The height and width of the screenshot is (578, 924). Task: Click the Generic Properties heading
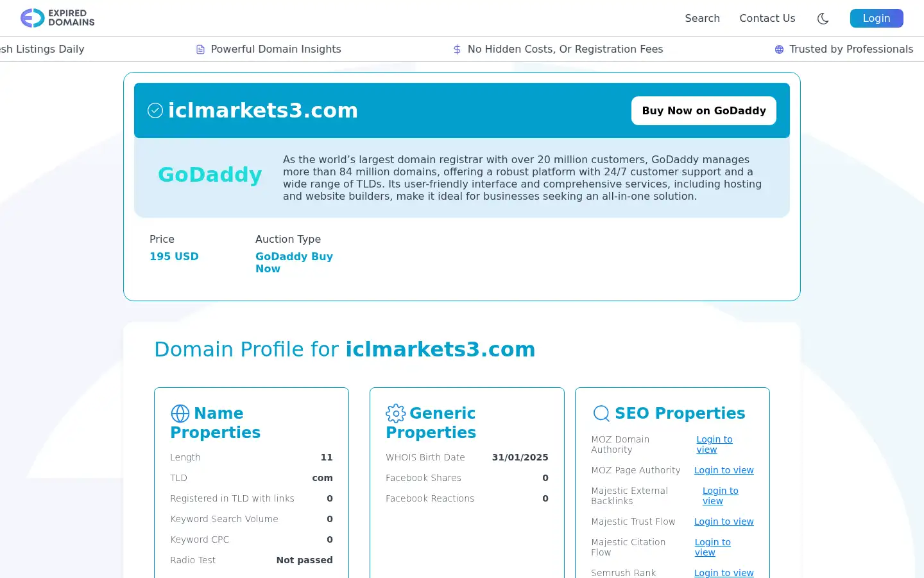click(431, 423)
